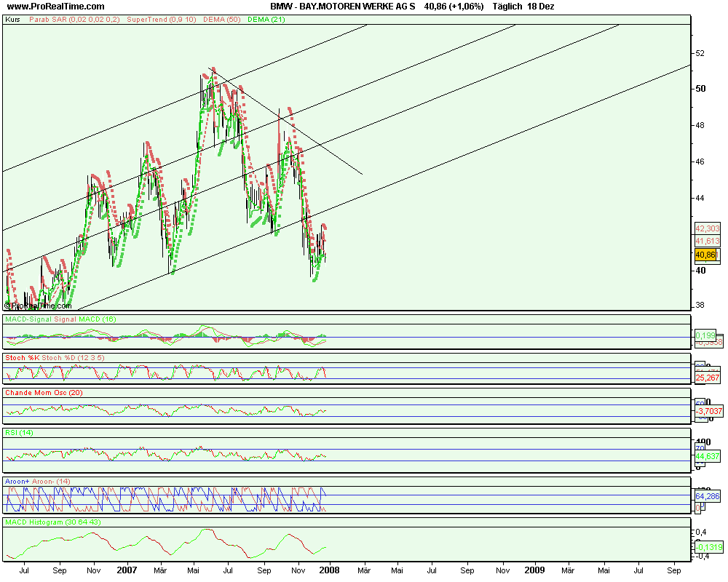Viewport: 728px width, 582px height.
Task: Click the 2008 year label on time axis
Action: click(329, 570)
